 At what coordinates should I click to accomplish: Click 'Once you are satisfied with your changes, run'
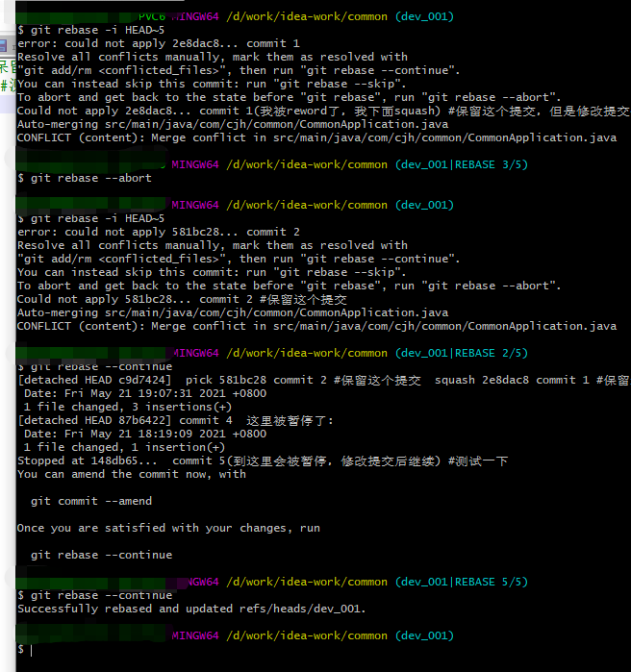(168, 528)
